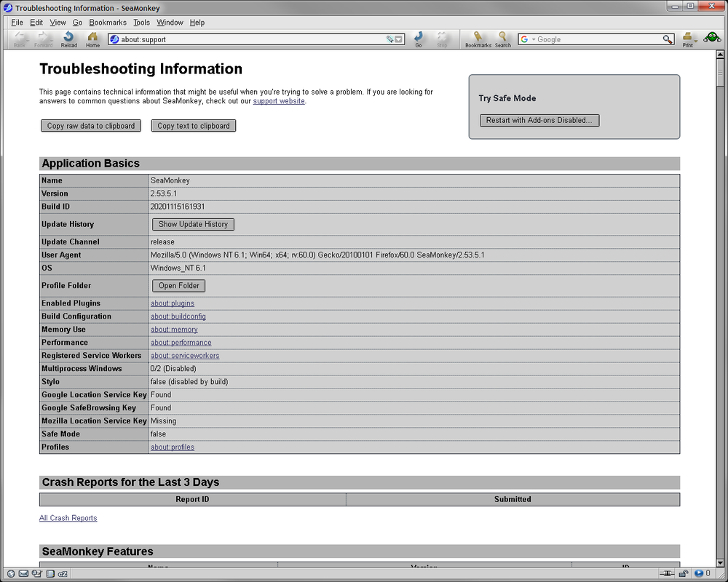Open the Bookmarks toolbar button

coord(478,39)
